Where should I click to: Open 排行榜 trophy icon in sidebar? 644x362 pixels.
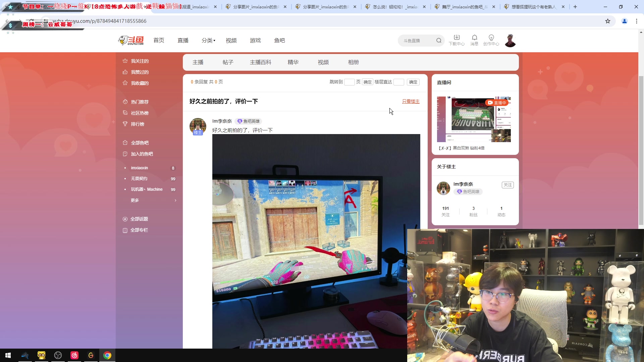pos(125,124)
